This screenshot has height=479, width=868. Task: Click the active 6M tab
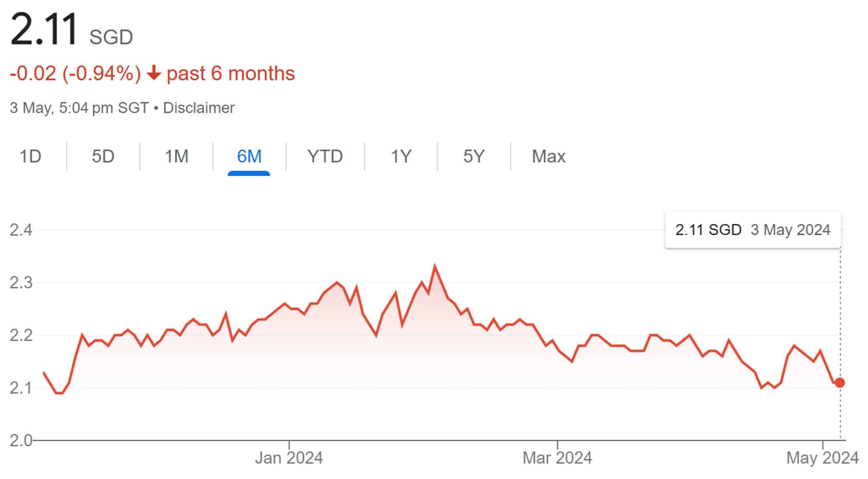tap(249, 157)
